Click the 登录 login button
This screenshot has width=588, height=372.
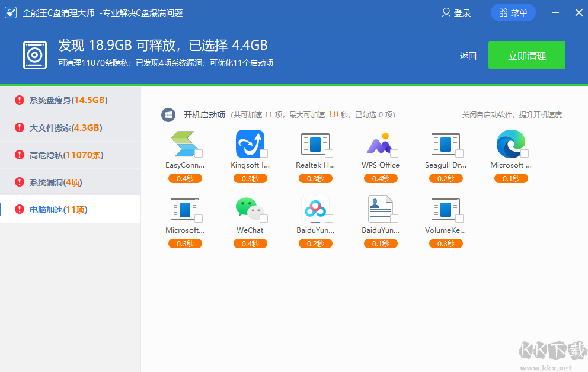pos(456,12)
